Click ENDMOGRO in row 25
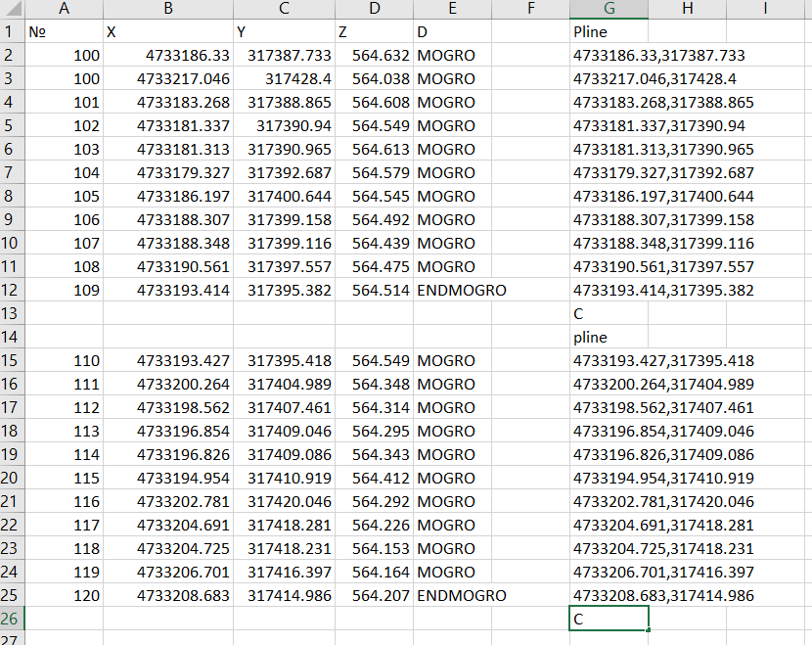812x645 pixels. point(461,595)
